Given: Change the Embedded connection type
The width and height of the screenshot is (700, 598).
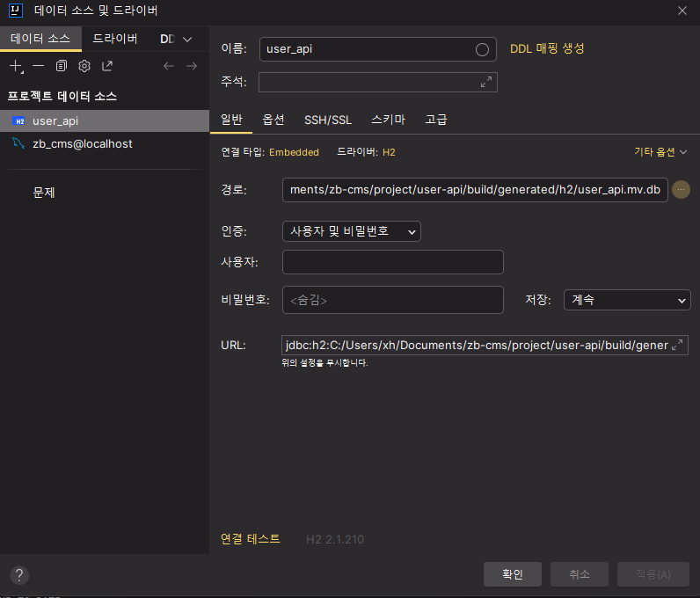Looking at the screenshot, I should 294,152.
